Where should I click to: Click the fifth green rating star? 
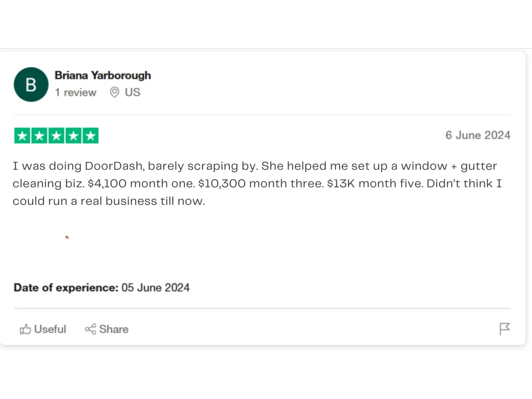click(x=90, y=136)
